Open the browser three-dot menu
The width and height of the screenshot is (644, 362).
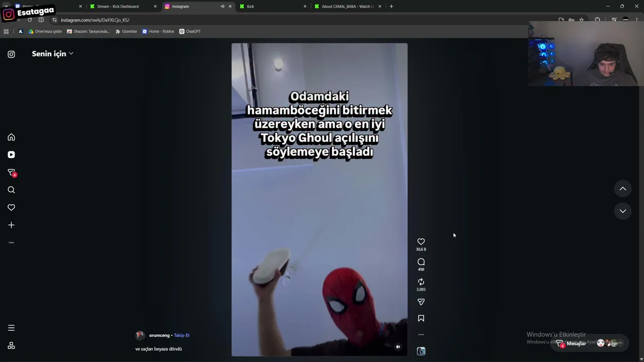638,20
